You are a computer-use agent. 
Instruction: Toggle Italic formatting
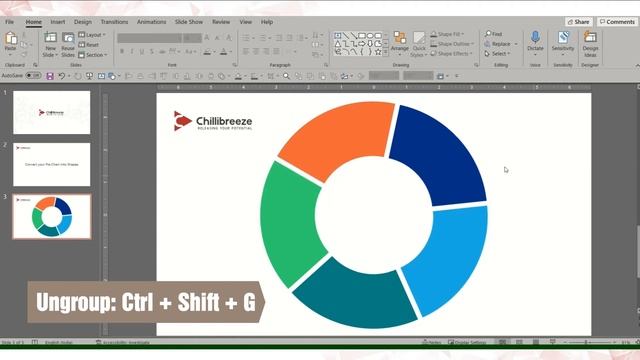pyautogui.click(x=132, y=52)
